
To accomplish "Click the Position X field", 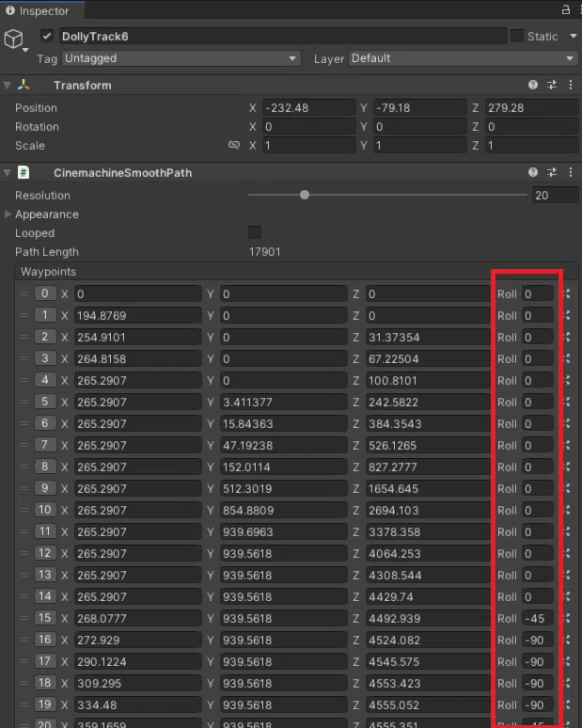I will click(308, 108).
